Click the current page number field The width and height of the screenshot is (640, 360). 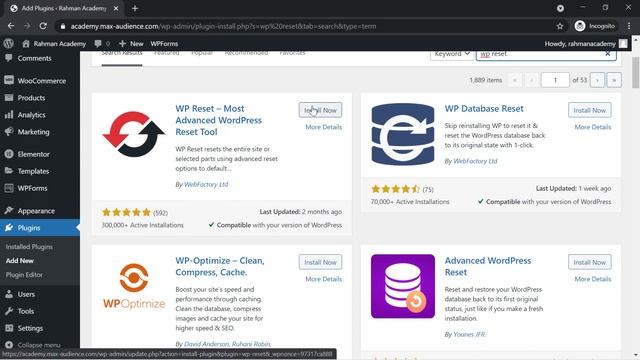(555, 80)
